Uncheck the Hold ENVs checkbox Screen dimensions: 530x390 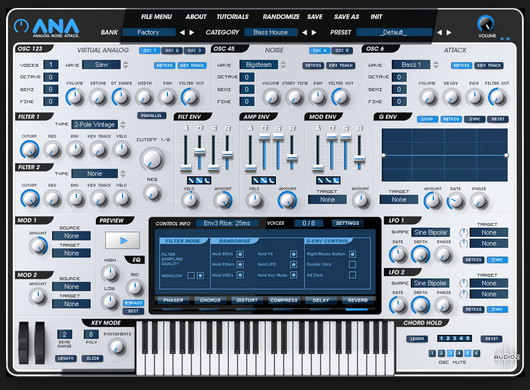coord(240,254)
